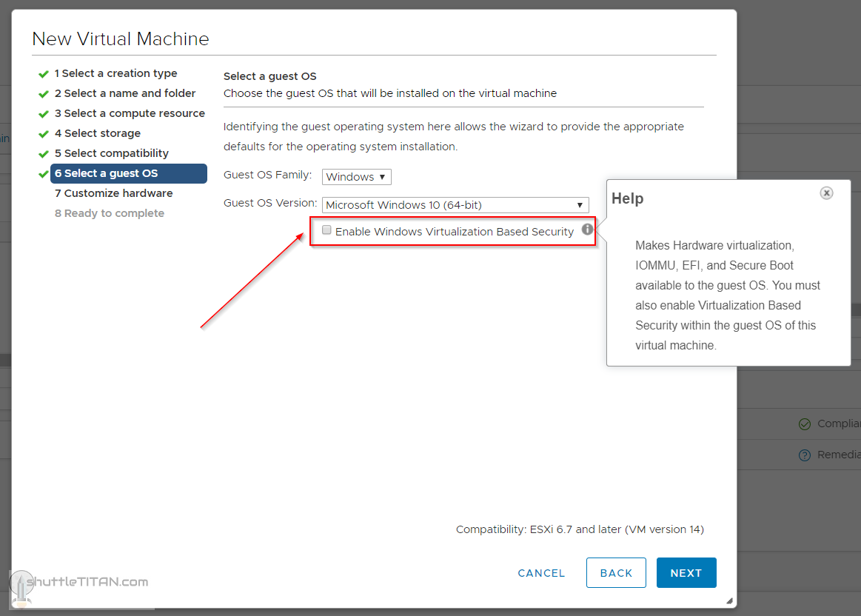The height and width of the screenshot is (616, 861).
Task: Go to step 1 Select a creation type
Action: pyautogui.click(x=115, y=73)
